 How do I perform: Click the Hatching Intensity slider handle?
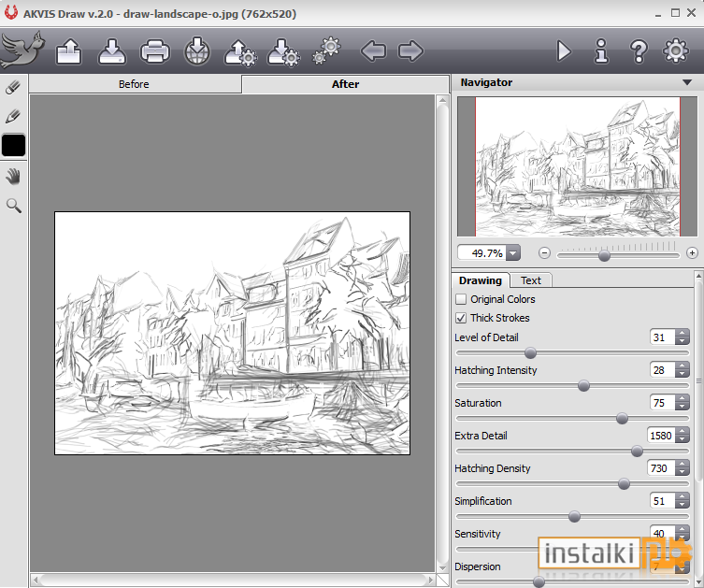point(583,385)
